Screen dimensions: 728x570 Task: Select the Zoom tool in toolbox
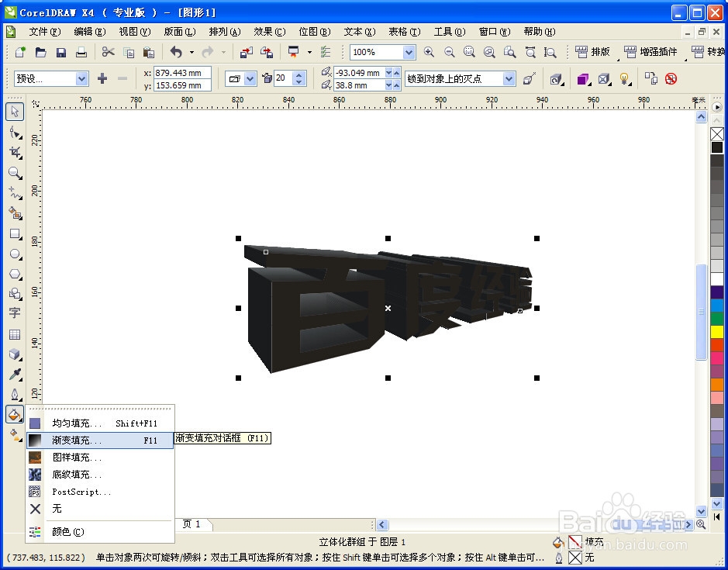15,173
